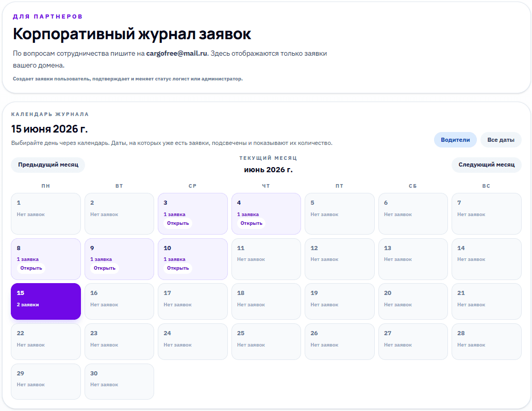The image size is (532, 411).
Task: Open requests for June 8
Action: [31, 268]
